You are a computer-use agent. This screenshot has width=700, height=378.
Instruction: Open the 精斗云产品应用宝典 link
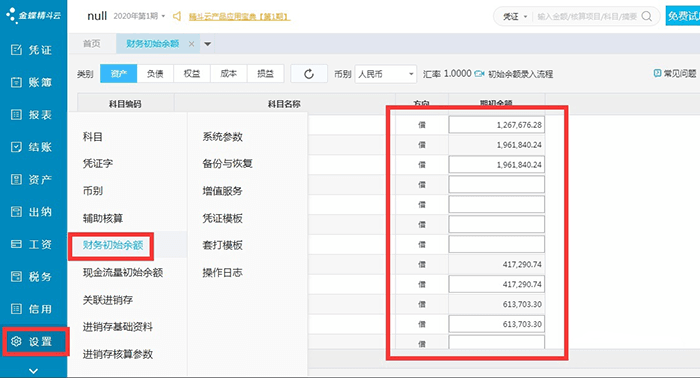239,17
